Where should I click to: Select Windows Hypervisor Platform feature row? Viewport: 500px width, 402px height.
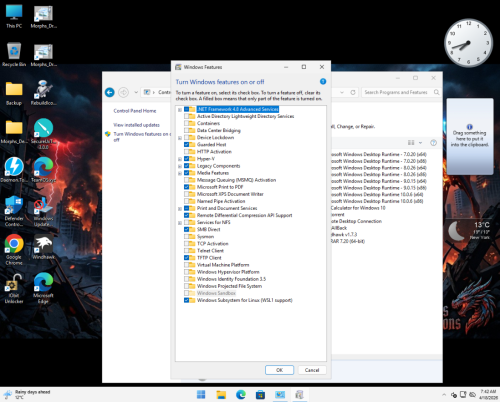coord(228,272)
